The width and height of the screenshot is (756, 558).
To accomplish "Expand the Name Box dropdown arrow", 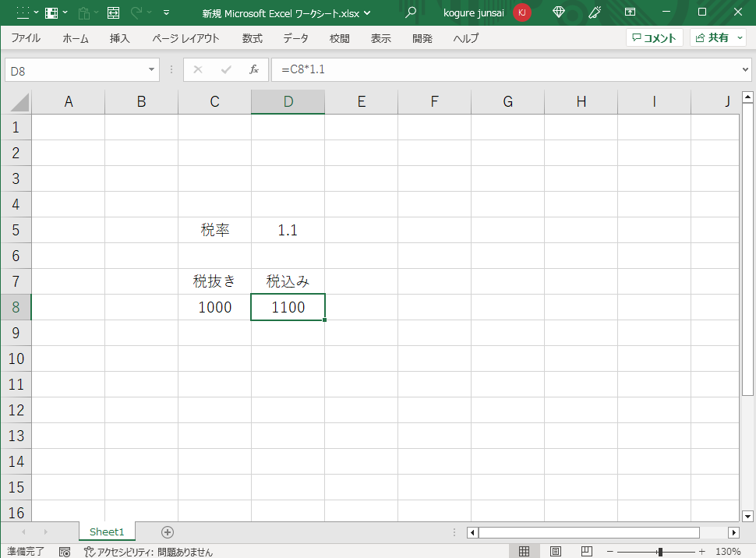I will pos(151,70).
